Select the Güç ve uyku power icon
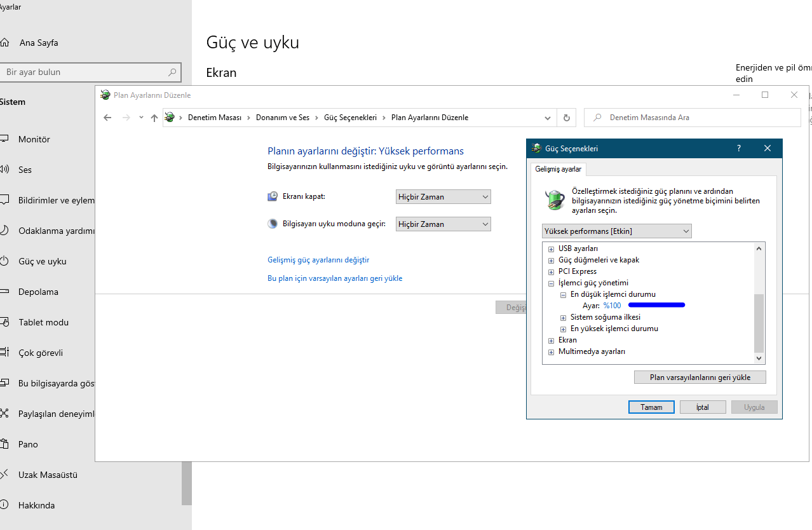 (x=4, y=261)
